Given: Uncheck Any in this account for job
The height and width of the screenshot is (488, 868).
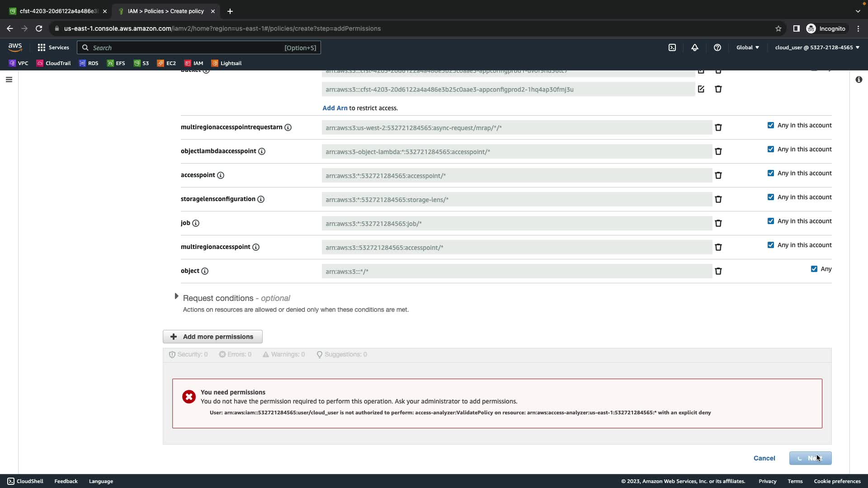Looking at the screenshot, I should click(770, 221).
